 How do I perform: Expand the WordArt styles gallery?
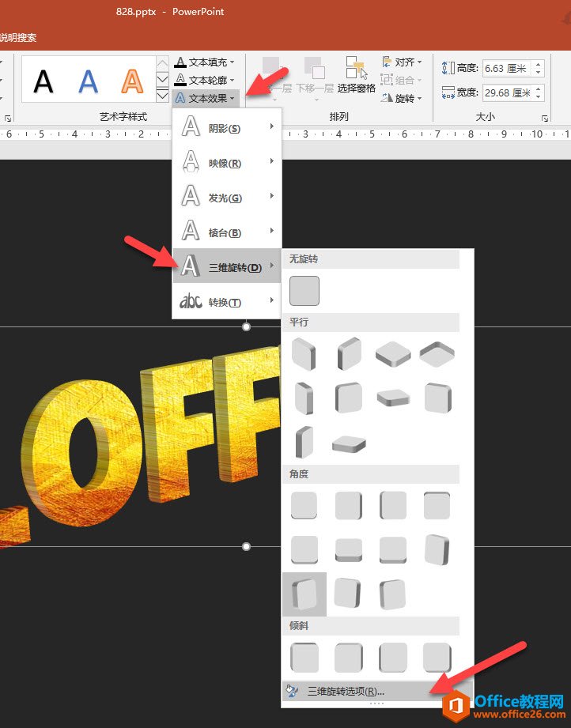tap(162, 96)
